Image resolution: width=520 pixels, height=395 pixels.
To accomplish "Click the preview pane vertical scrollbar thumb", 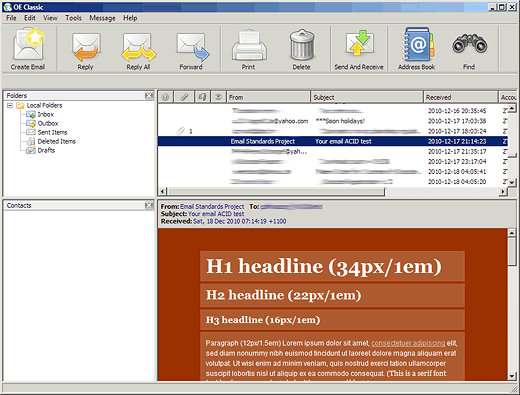I will [x=512, y=252].
